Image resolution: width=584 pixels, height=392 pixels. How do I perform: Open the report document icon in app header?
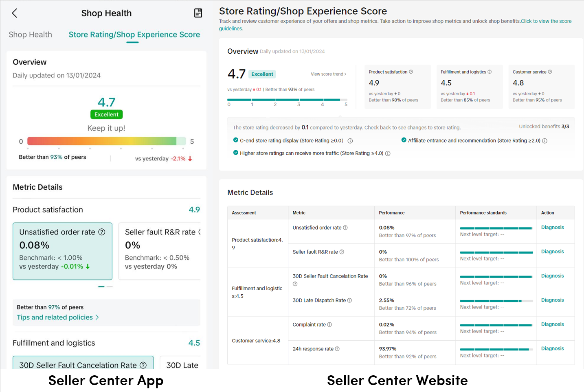click(198, 13)
